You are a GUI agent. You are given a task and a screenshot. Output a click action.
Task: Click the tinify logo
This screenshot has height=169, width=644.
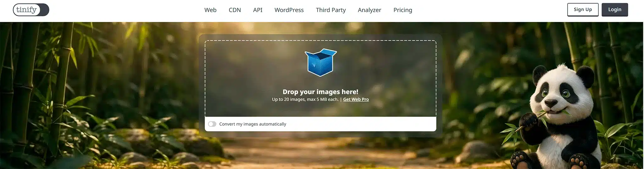click(31, 10)
